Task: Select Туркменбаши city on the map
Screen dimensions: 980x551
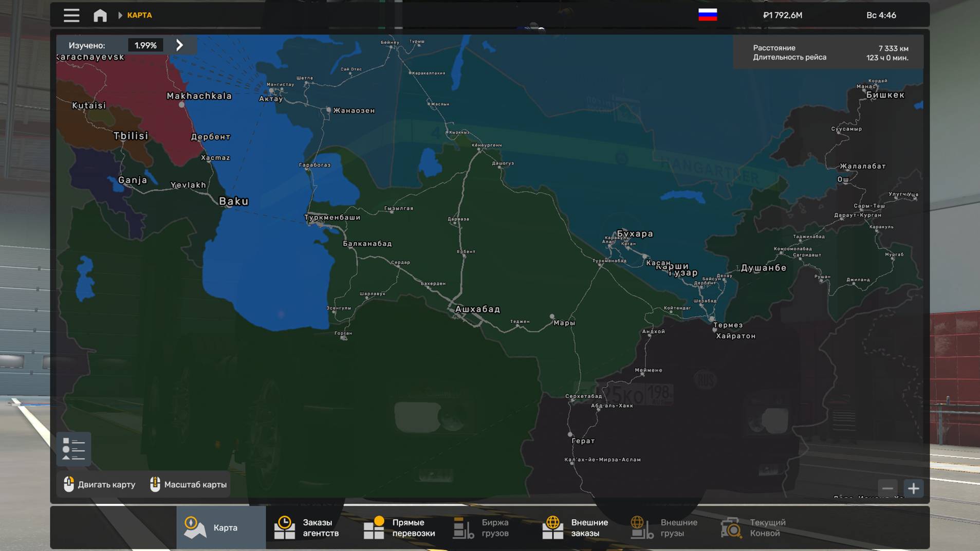Action: coord(332,217)
